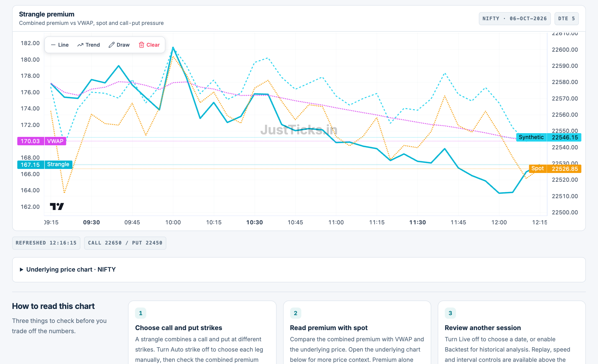This screenshot has width=598, height=364.
Task: Activate the Draw pencil tool
Action: point(119,45)
